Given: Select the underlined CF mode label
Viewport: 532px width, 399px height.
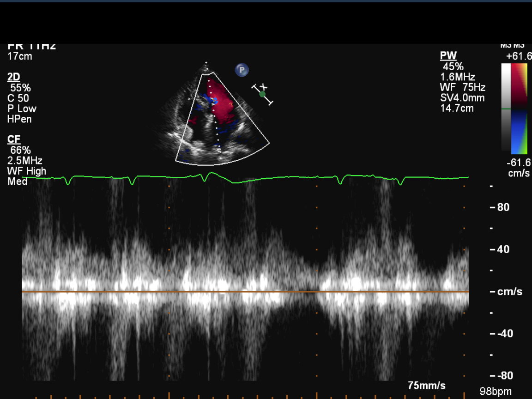Looking at the screenshot, I should click(14, 139).
